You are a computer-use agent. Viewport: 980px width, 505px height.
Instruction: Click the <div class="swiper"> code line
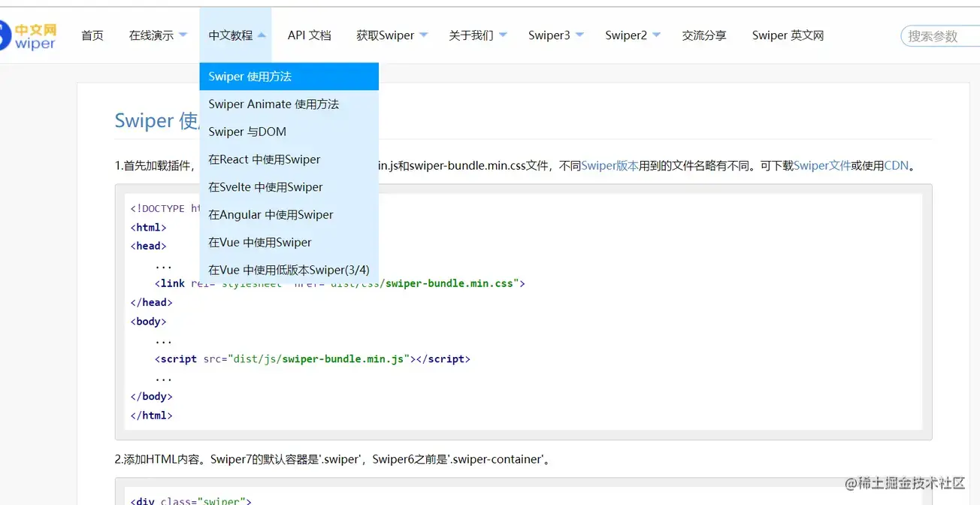191,500
